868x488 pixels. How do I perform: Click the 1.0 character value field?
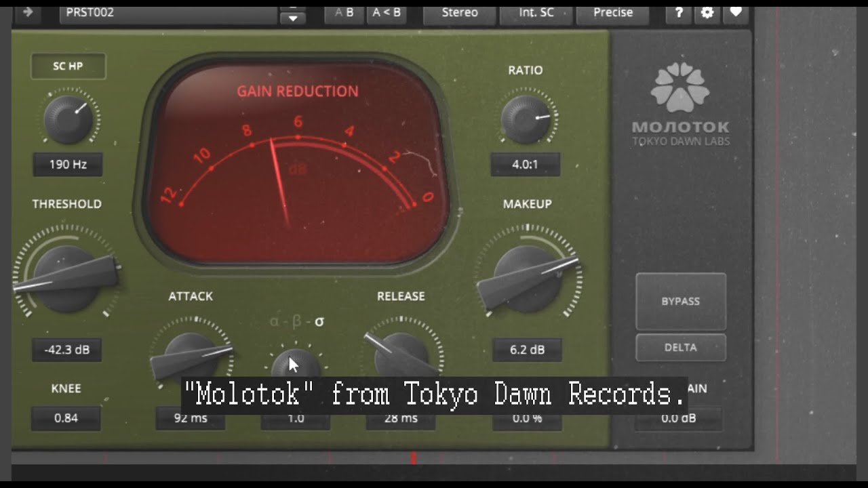[296, 418]
